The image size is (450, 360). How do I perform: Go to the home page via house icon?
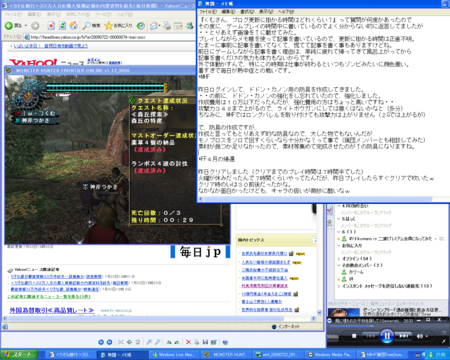(x=74, y=26)
